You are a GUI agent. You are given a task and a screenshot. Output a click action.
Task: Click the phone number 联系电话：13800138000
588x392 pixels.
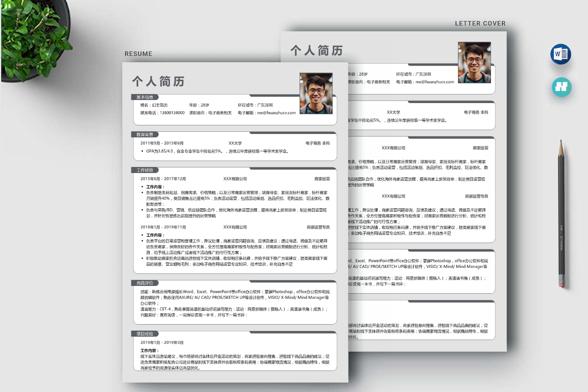(x=162, y=113)
